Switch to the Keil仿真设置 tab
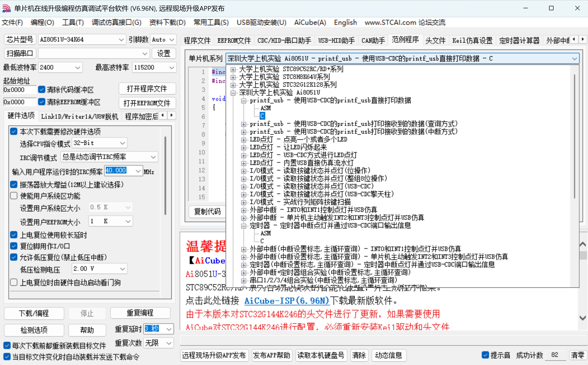 (472, 40)
